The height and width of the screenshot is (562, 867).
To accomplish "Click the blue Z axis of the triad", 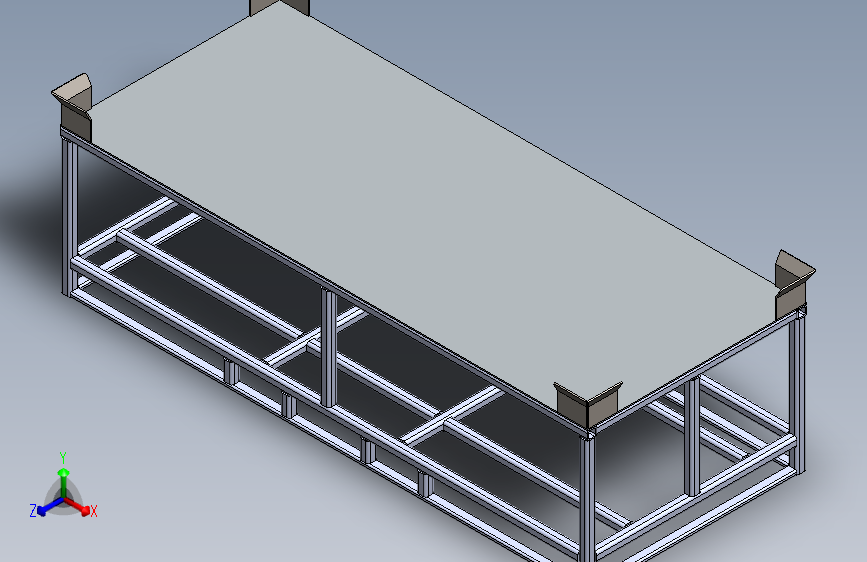I will coord(46,507).
